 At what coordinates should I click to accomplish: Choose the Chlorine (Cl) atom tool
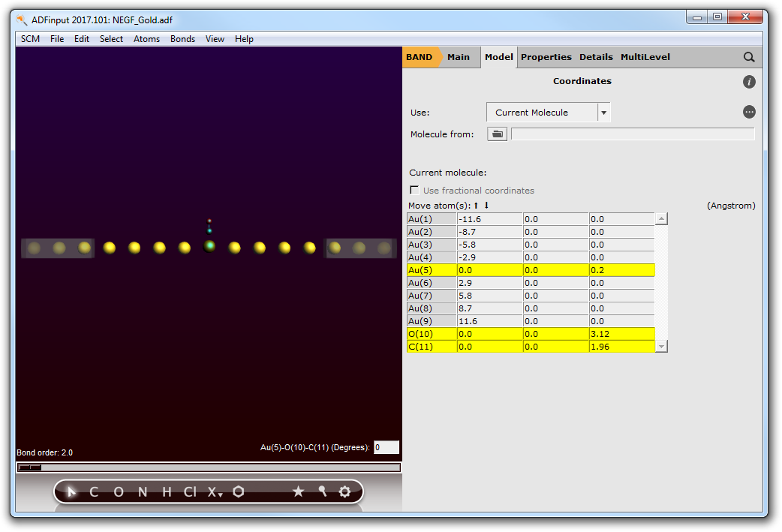point(190,492)
